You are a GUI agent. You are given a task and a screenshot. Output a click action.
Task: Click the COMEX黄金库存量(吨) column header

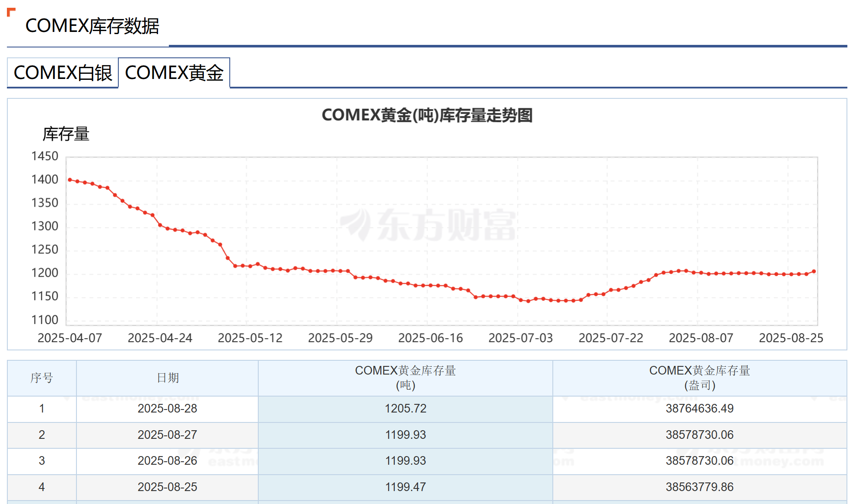[x=405, y=378]
